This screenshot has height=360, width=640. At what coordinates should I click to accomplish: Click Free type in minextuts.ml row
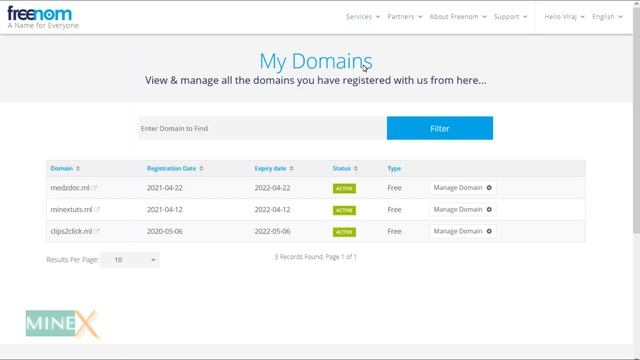(394, 209)
